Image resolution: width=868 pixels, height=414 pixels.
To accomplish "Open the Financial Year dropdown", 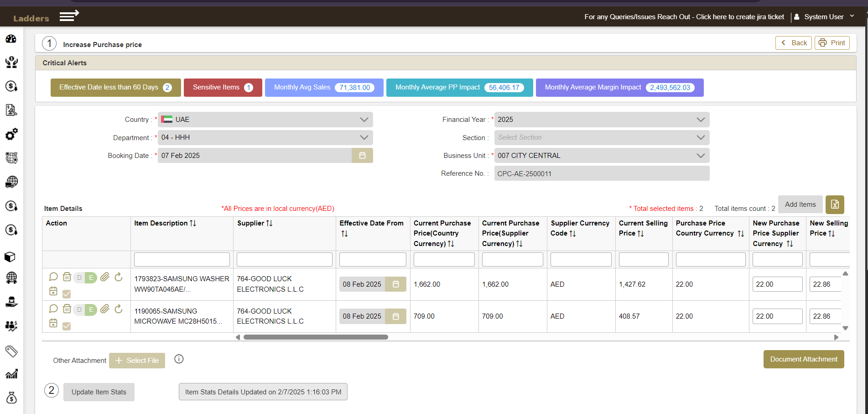I will (x=602, y=120).
